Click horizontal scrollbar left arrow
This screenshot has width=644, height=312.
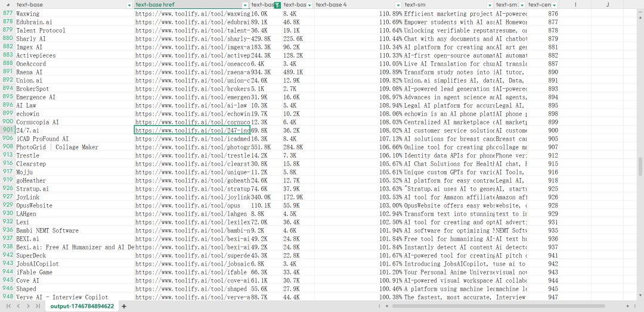386,306
